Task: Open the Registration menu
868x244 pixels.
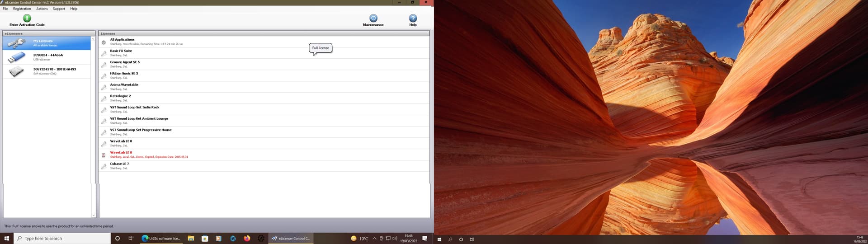Action: (x=22, y=9)
